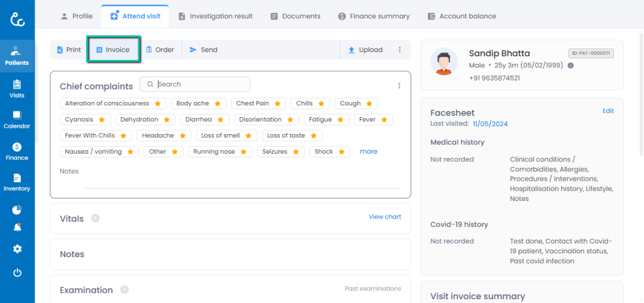The height and width of the screenshot is (303, 644).
Task: Open the Visits sidebar icon
Action: point(17,89)
